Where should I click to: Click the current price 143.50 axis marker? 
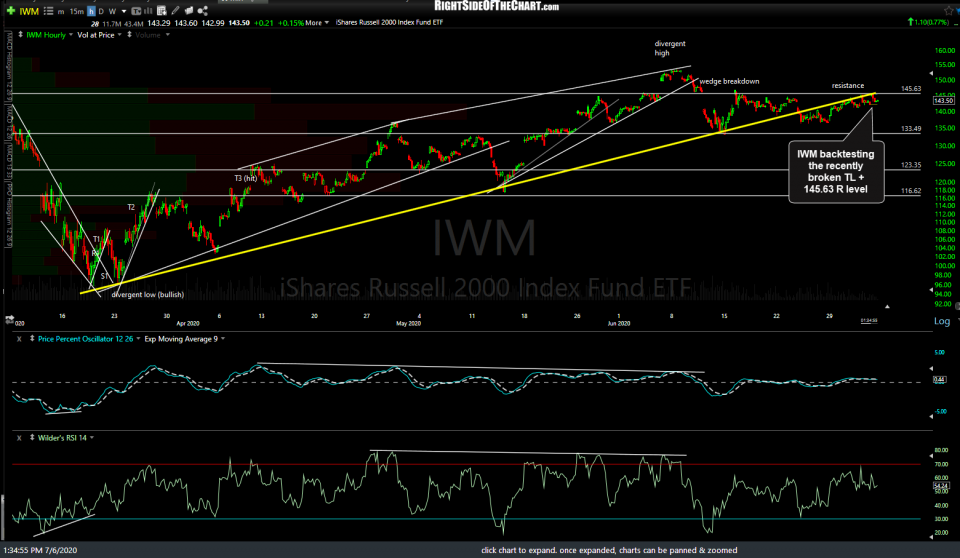(x=943, y=100)
